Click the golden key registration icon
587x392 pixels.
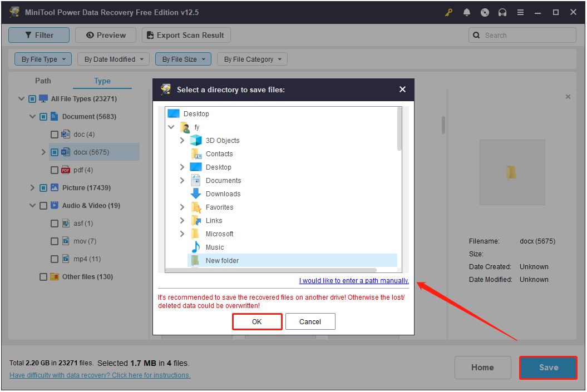(448, 12)
